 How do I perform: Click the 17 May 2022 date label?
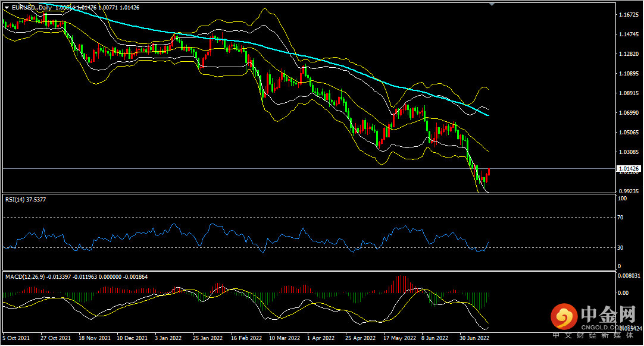399,338
